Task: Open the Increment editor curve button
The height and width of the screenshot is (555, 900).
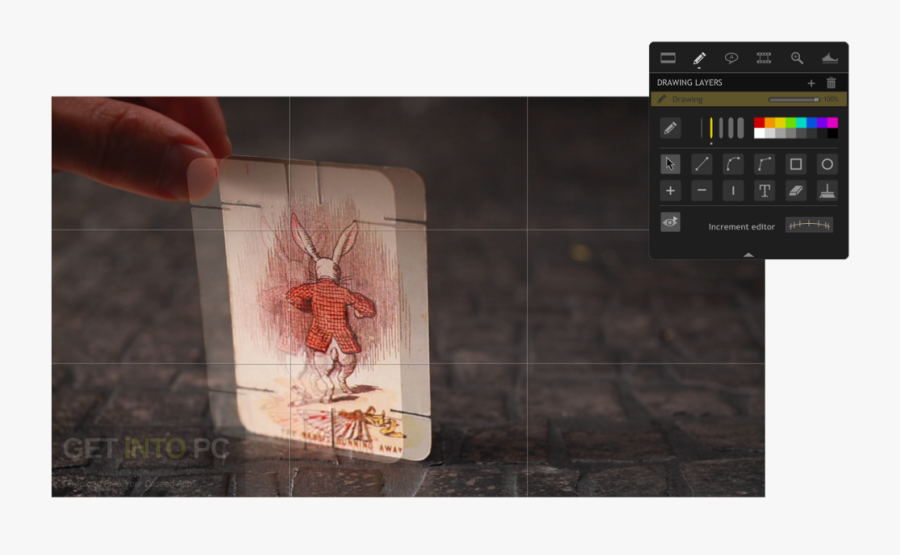Action: (809, 225)
